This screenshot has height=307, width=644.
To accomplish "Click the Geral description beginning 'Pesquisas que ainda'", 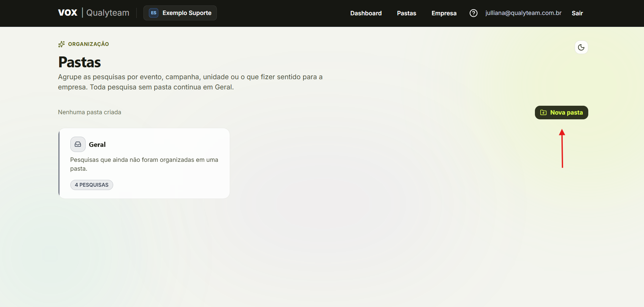I will tap(144, 164).
